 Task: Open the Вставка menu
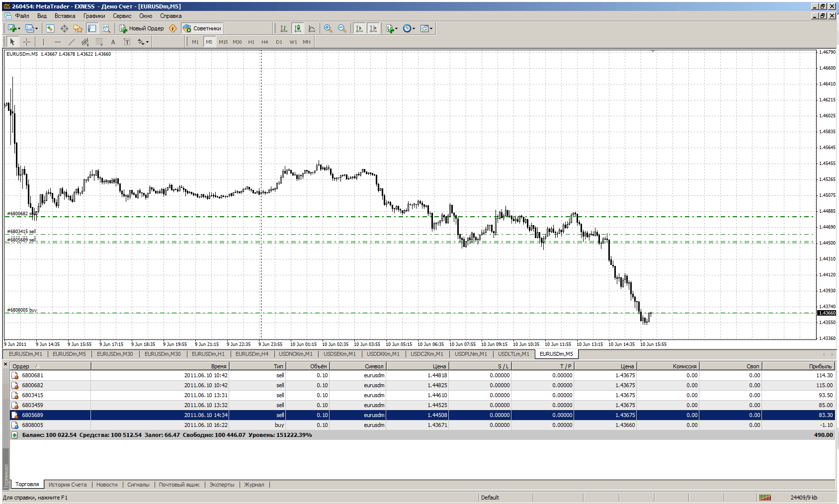(x=65, y=16)
